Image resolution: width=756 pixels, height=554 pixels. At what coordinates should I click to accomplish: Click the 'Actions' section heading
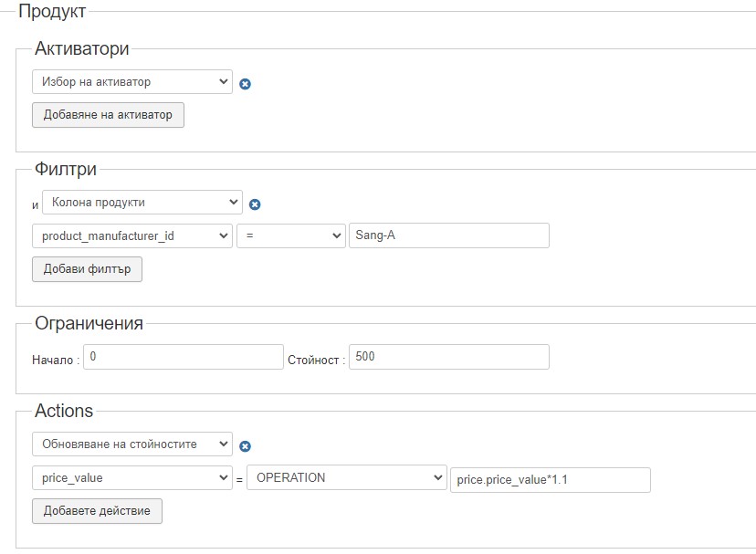pos(64,411)
